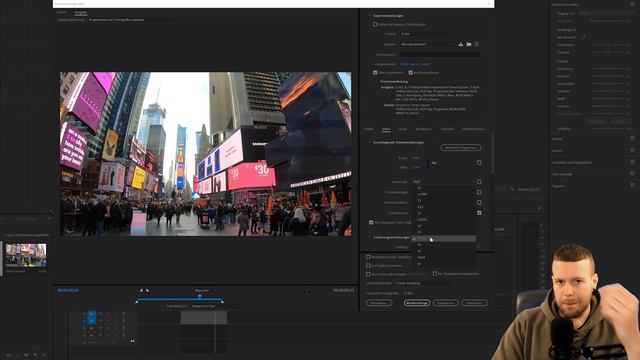This screenshot has width=640, height=360.
Task: Select 23,976 in the framerate list
Action: (x=444, y=219)
